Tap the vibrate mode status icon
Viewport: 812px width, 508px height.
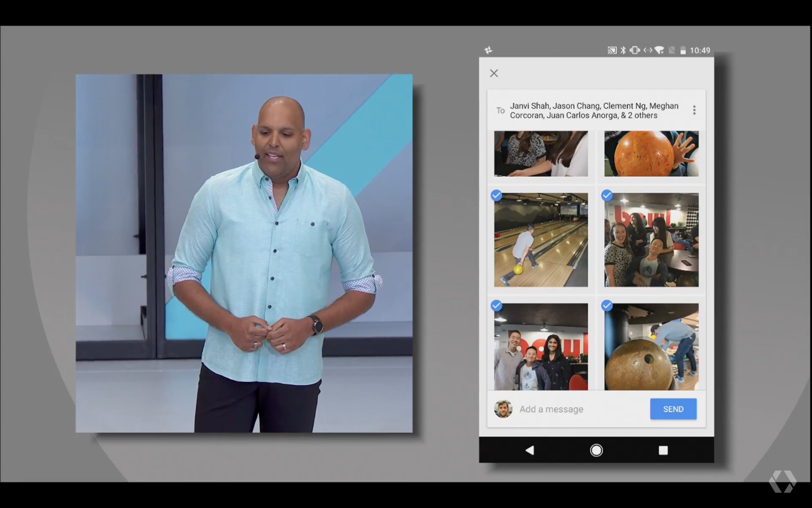(634, 50)
